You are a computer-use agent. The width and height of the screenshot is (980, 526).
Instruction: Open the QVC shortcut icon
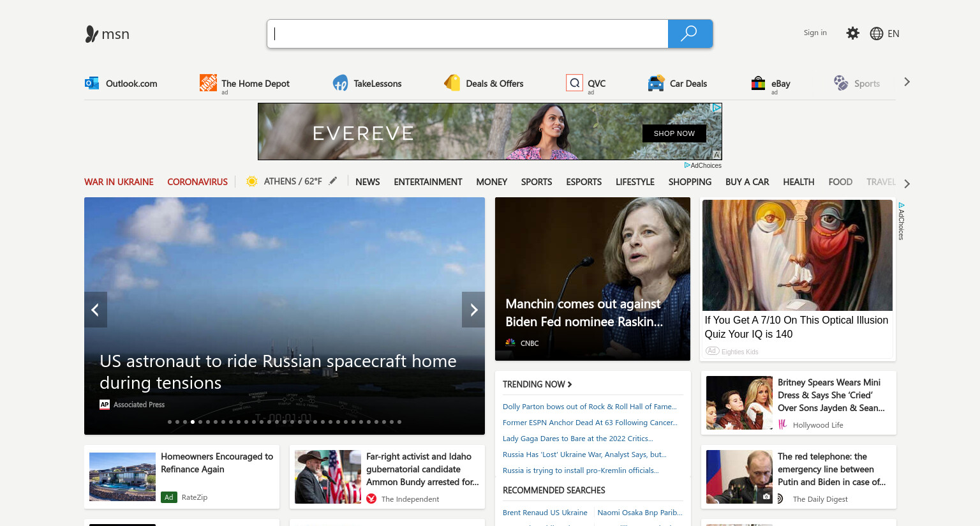coord(574,82)
